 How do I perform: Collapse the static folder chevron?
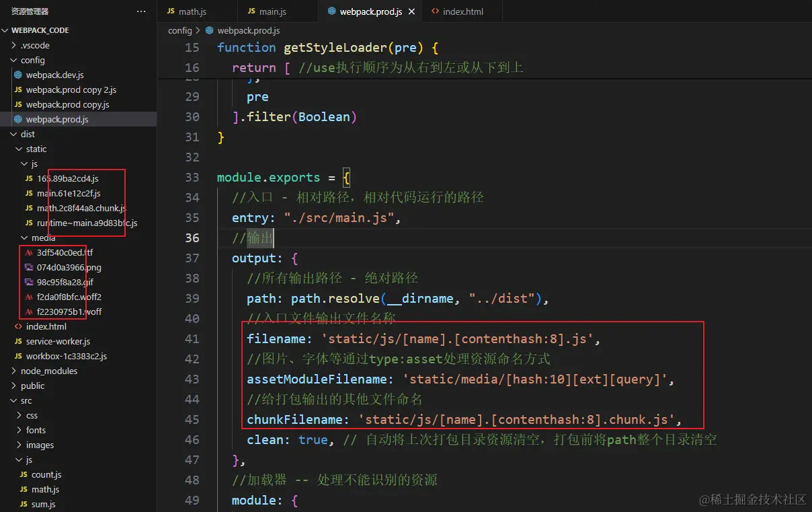tap(19, 149)
